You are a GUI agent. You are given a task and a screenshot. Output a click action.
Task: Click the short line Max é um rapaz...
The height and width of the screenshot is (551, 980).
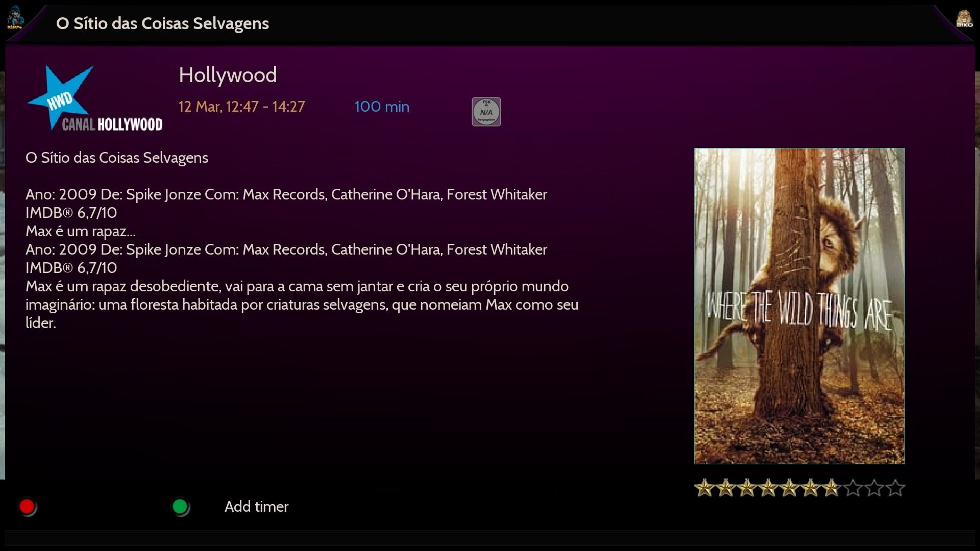click(x=81, y=231)
